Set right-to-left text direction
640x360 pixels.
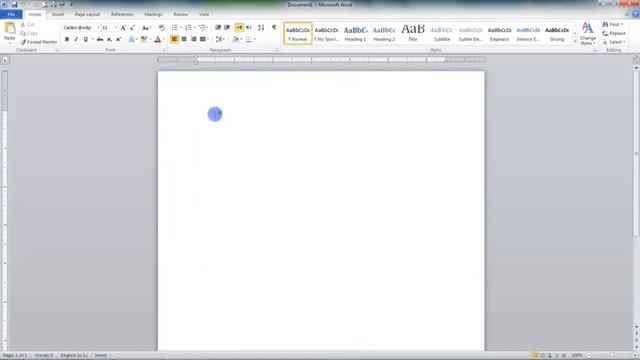click(249, 28)
